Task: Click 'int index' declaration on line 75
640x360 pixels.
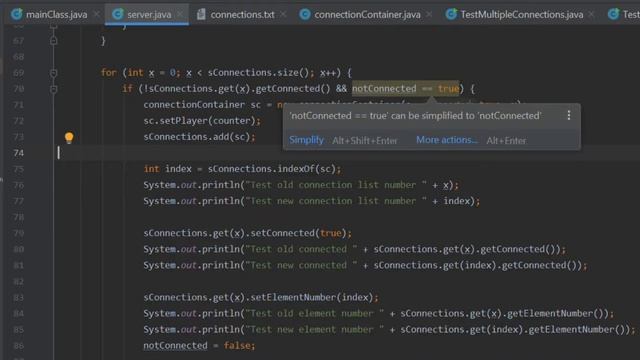Action: [x=167, y=169]
